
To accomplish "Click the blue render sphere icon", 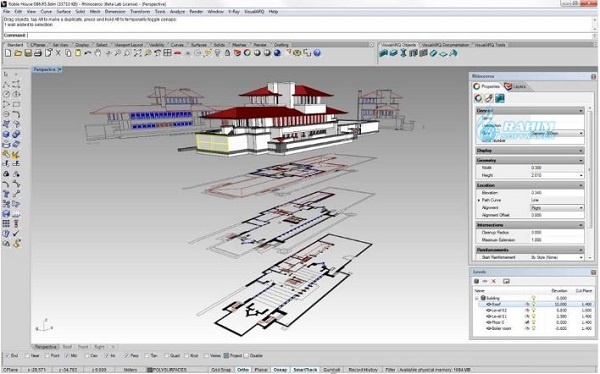I will point(277,53).
